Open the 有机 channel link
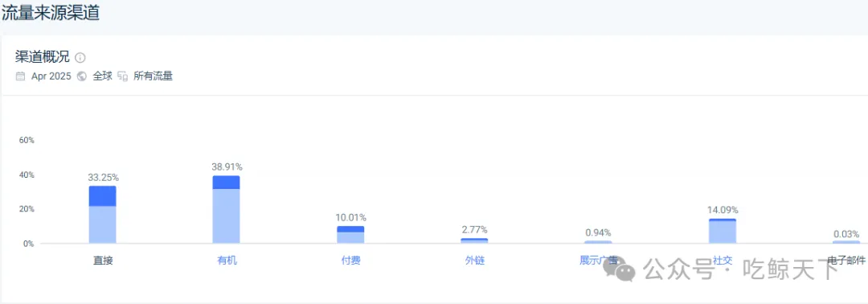This screenshot has width=868, height=304. pos(227,260)
